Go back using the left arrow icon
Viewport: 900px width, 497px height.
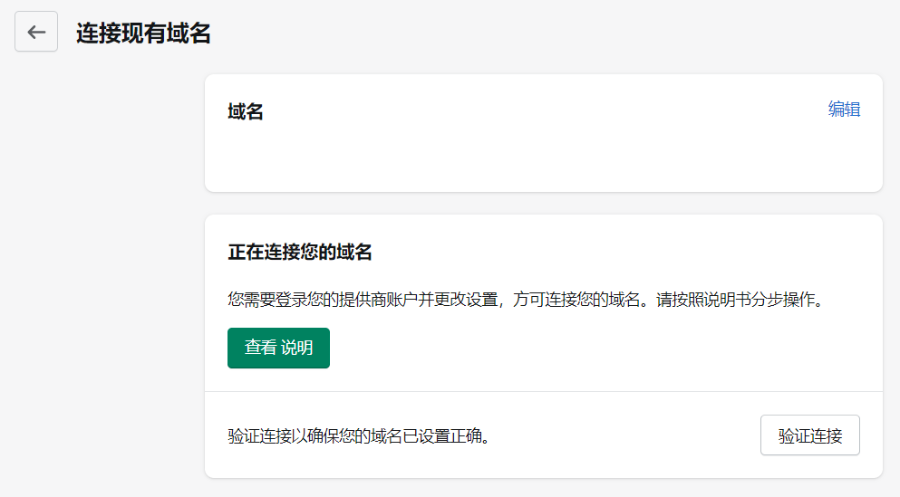coord(36,32)
